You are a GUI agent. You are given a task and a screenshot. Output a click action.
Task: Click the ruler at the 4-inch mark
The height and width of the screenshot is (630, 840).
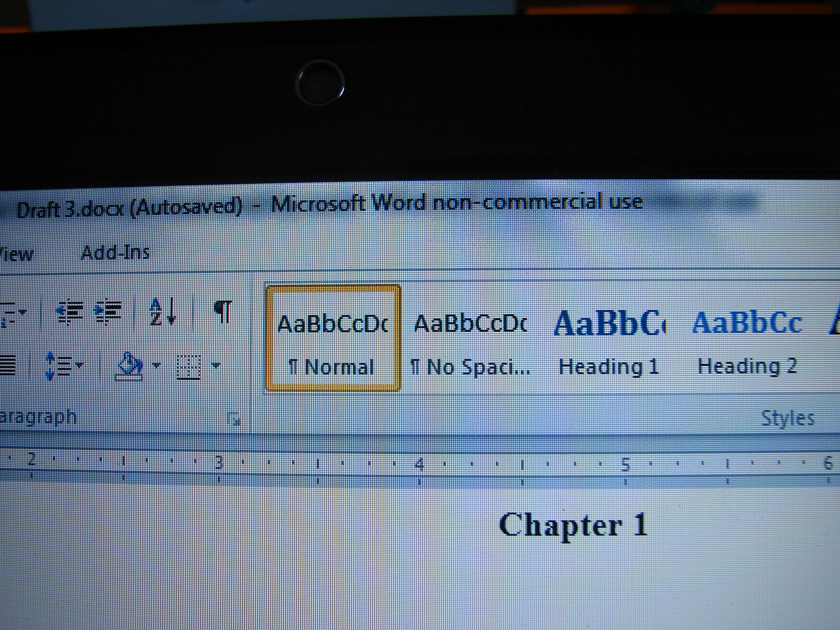click(x=419, y=464)
